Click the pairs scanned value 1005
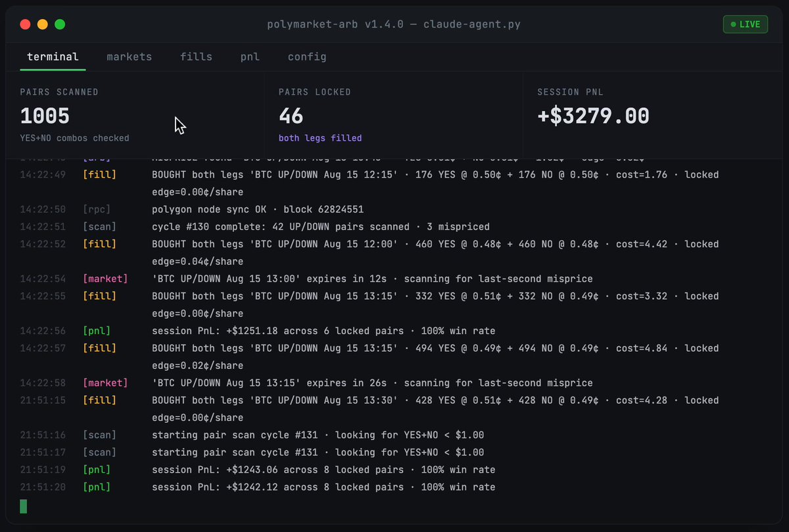 point(45,116)
